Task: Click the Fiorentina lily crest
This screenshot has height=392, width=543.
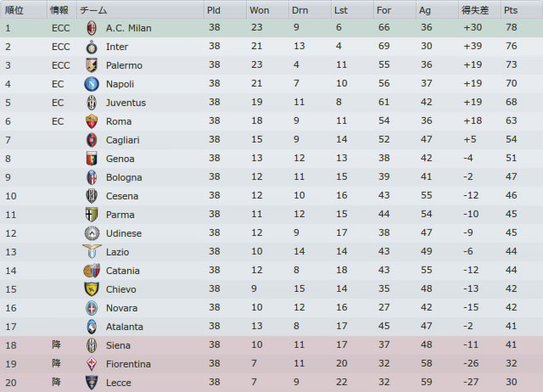Action: coord(92,364)
